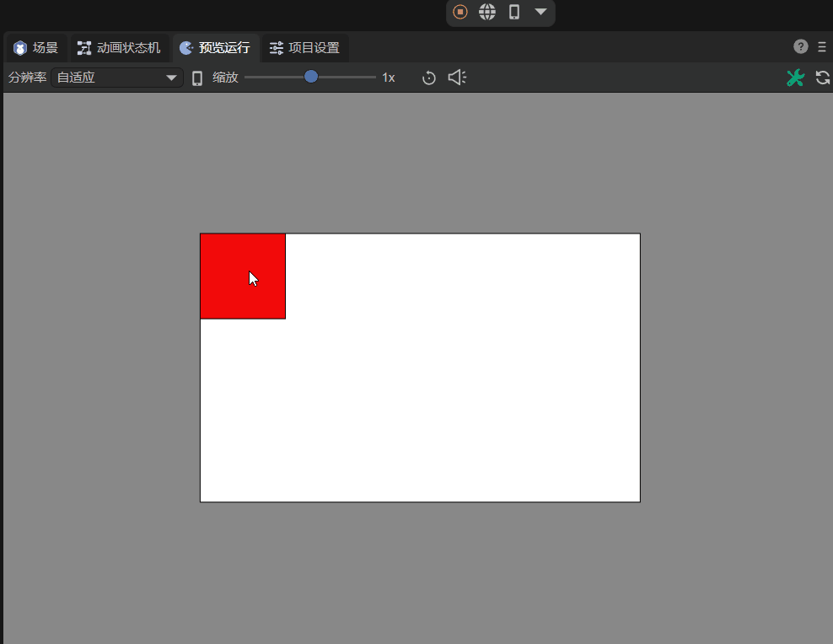Select the 预览运行 tab
The width and height of the screenshot is (833, 644).
tap(215, 48)
